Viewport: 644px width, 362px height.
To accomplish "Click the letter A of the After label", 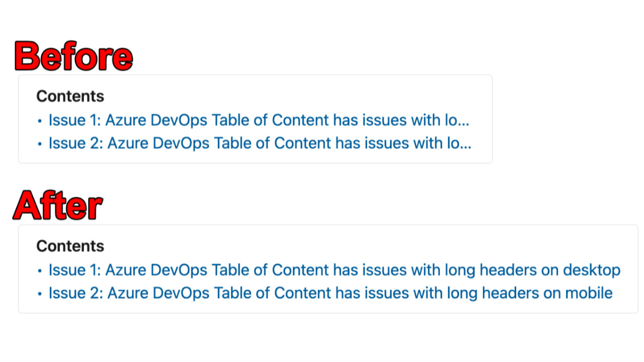I will tap(27, 206).
